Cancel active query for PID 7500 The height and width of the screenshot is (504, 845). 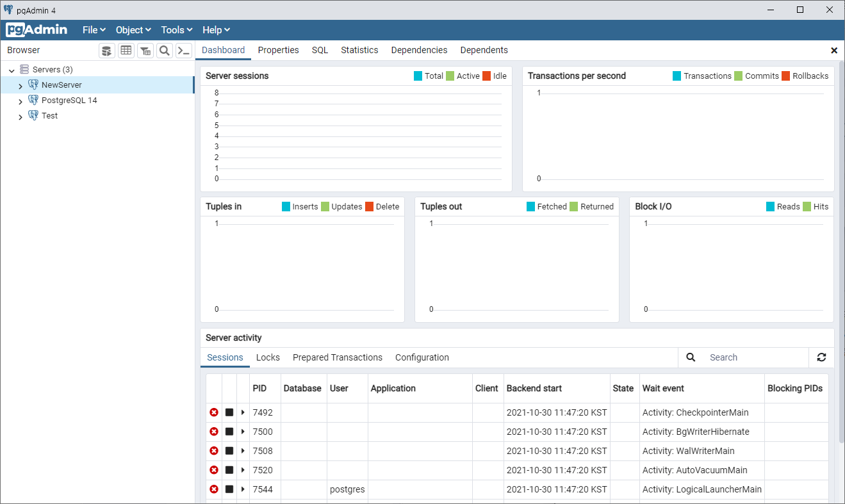229,432
